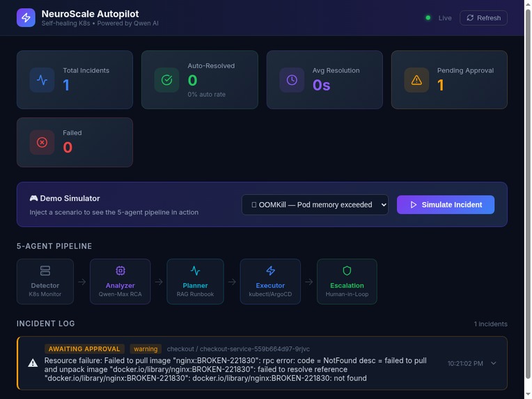Click the AWAITING APPROVAL status badge
Image resolution: width=532 pixels, height=399 pixels.
(x=84, y=349)
